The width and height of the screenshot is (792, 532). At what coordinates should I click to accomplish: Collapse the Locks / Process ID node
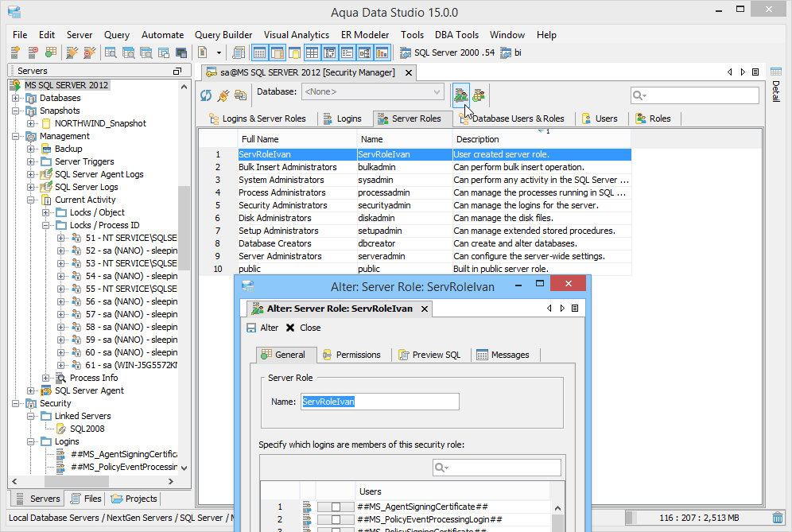point(46,225)
